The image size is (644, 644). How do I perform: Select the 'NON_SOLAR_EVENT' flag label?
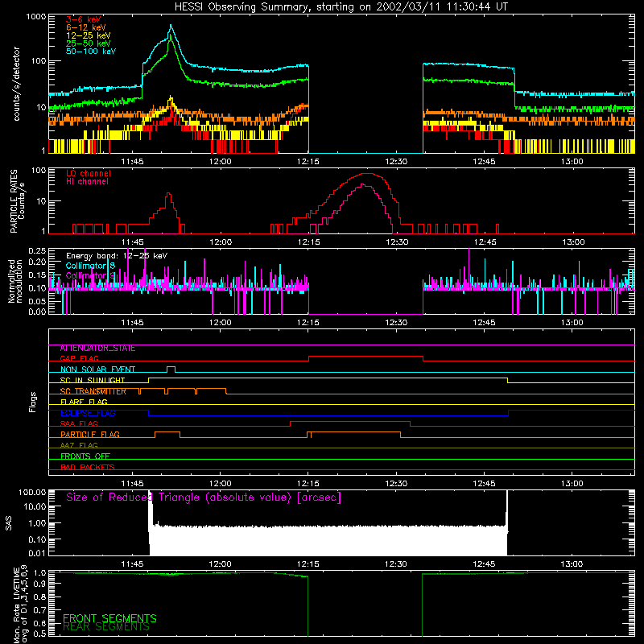point(97,369)
